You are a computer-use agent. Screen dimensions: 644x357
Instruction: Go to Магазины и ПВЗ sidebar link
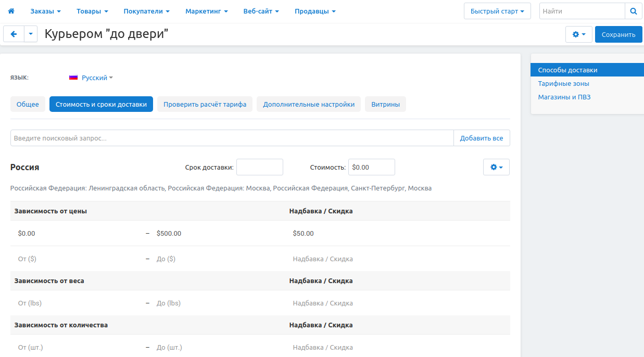(x=564, y=97)
